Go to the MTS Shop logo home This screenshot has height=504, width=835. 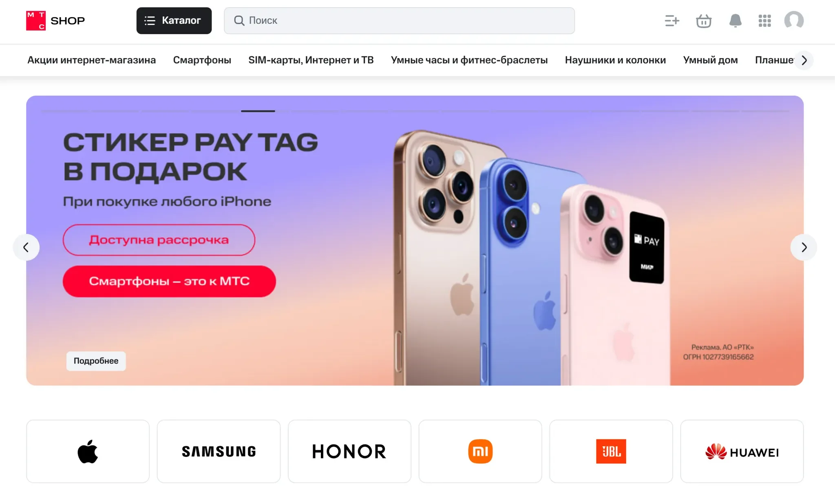tap(55, 20)
